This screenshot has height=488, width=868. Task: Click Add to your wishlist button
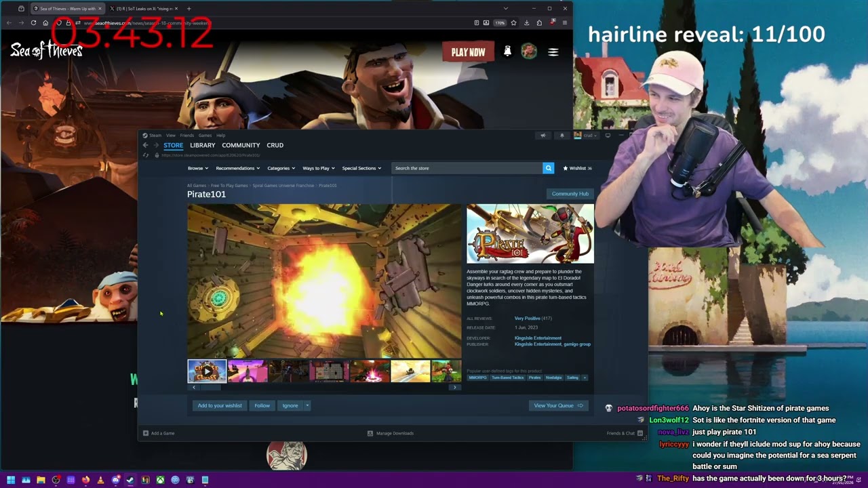(x=220, y=405)
